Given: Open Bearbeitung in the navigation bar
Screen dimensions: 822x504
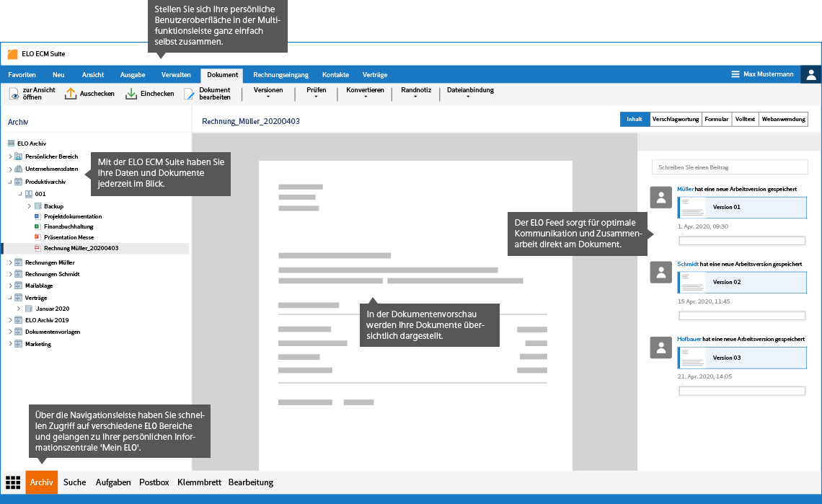Looking at the screenshot, I should (251, 482).
